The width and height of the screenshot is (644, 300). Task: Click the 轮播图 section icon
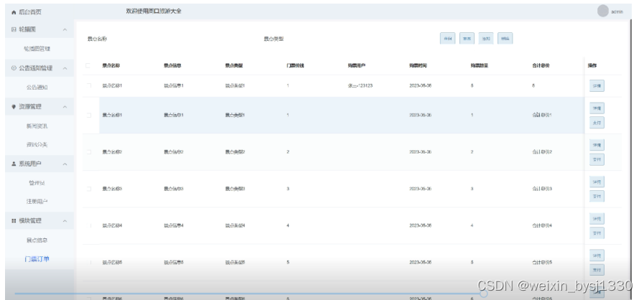tap(14, 29)
